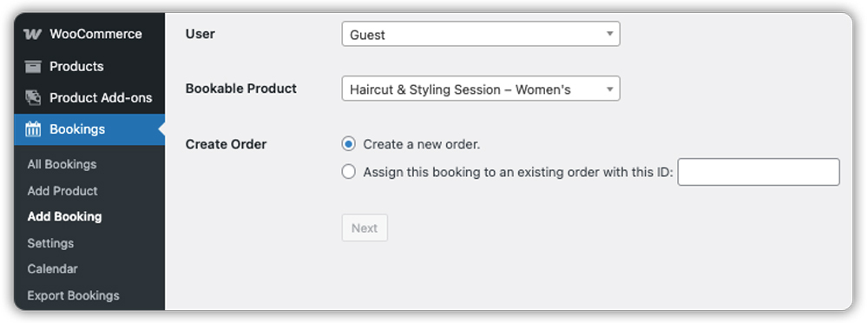Screen dimensions: 868x323
Task: Click the Bookings calendar icon
Action: (x=33, y=129)
